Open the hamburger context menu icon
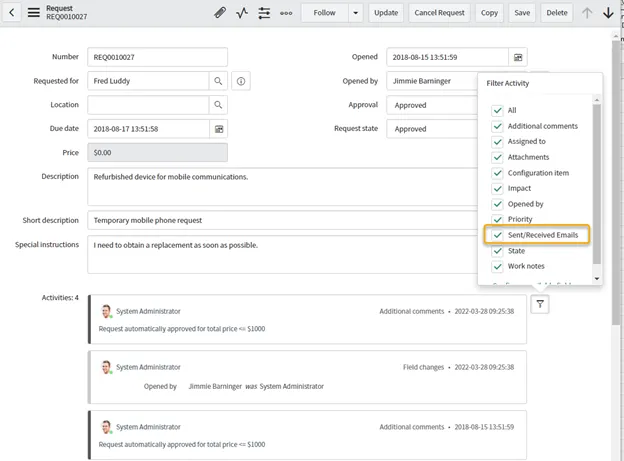624x461 pixels. (34, 13)
